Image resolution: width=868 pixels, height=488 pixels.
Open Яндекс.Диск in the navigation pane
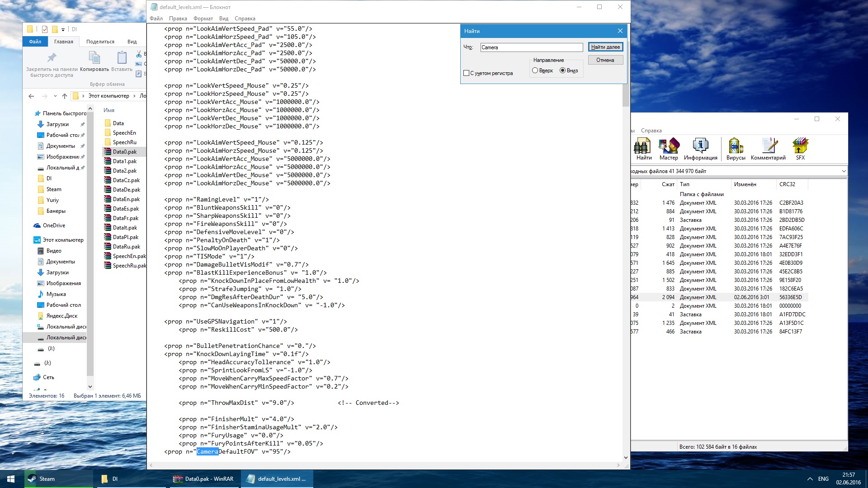click(x=61, y=316)
